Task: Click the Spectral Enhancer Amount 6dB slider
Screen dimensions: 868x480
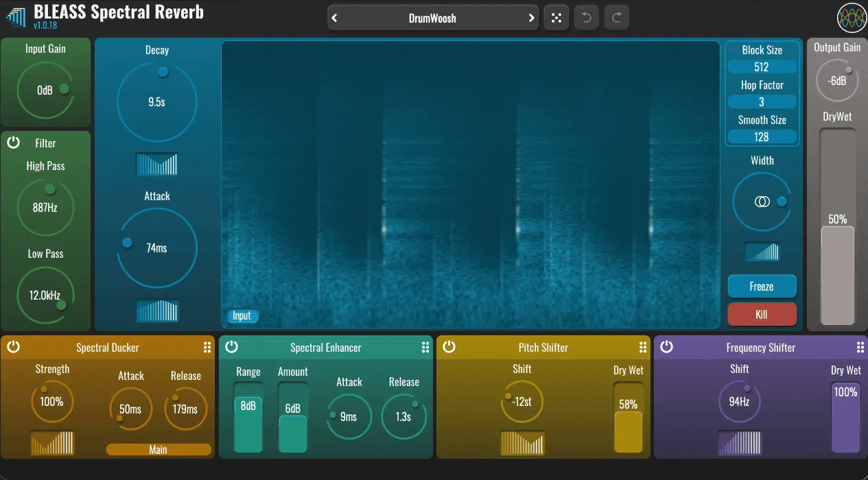Action: click(x=293, y=418)
